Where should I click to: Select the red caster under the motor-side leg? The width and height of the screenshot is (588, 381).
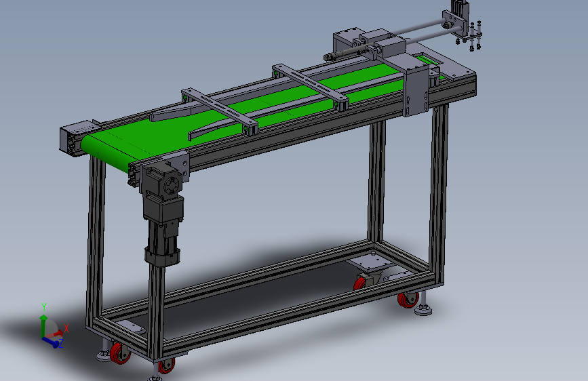(x=167, y=365)
